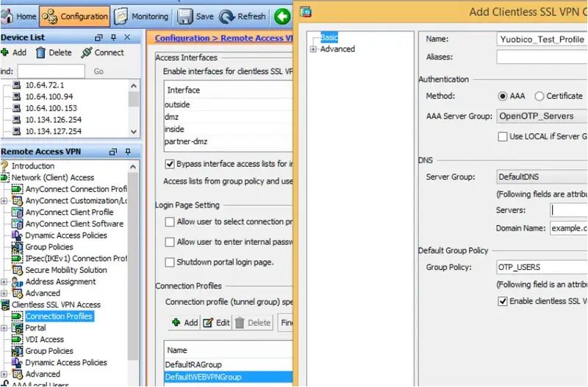Pin the Remote Access VPN panel
This screenshot has width=588, height=387.
128,152
